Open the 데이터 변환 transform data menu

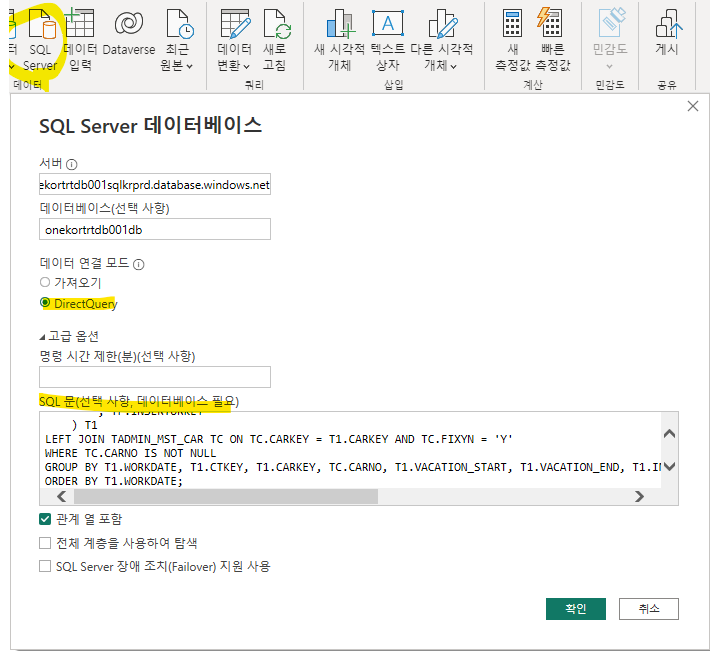[x=234, y=41]
